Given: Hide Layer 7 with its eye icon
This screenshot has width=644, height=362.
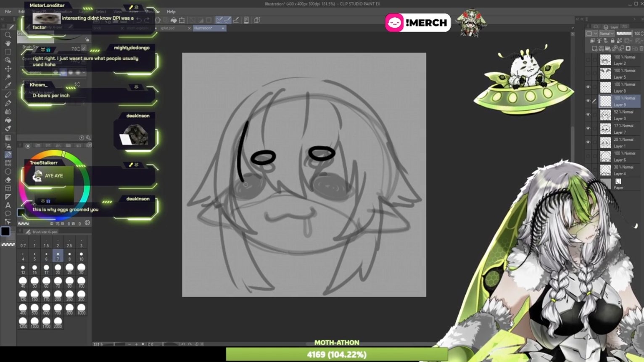Looking at the screenshot, I should click(x=588, y=129).
